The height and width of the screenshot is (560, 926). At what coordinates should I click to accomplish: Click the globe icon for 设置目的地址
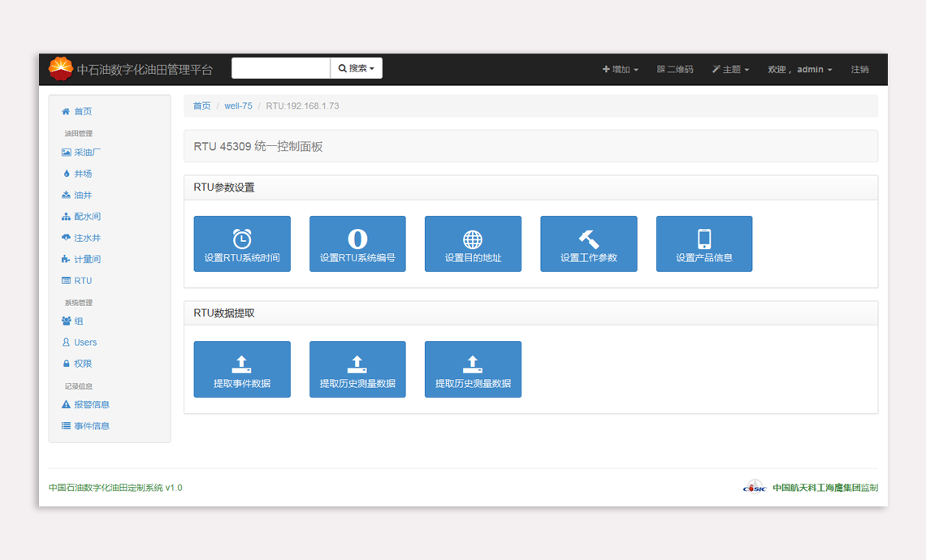(473, 239)
